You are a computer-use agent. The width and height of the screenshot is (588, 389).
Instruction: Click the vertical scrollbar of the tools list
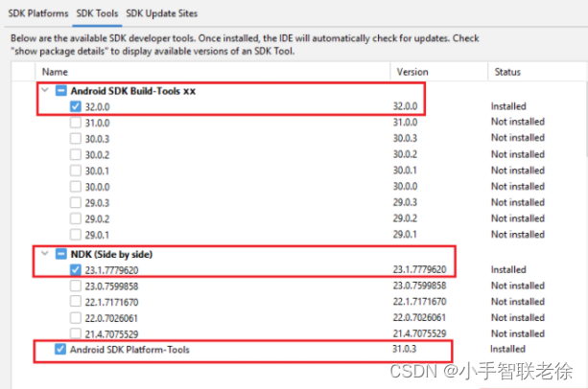click(586, 120)
